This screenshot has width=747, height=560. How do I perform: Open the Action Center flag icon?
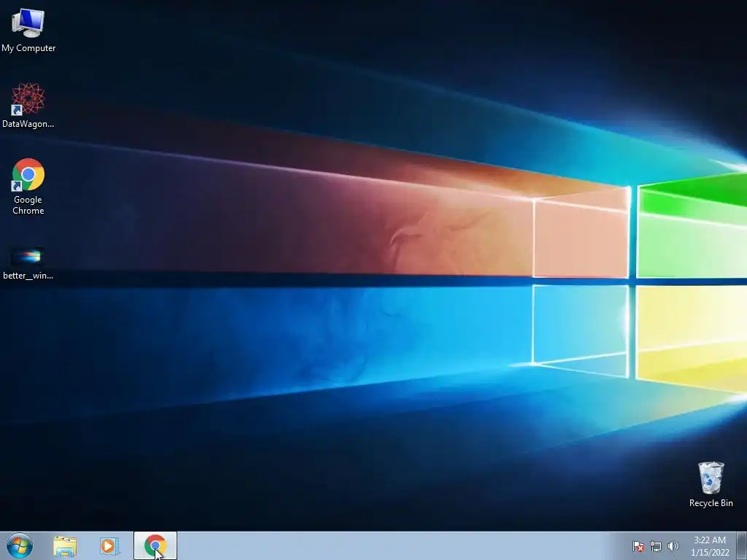(638, 546)
